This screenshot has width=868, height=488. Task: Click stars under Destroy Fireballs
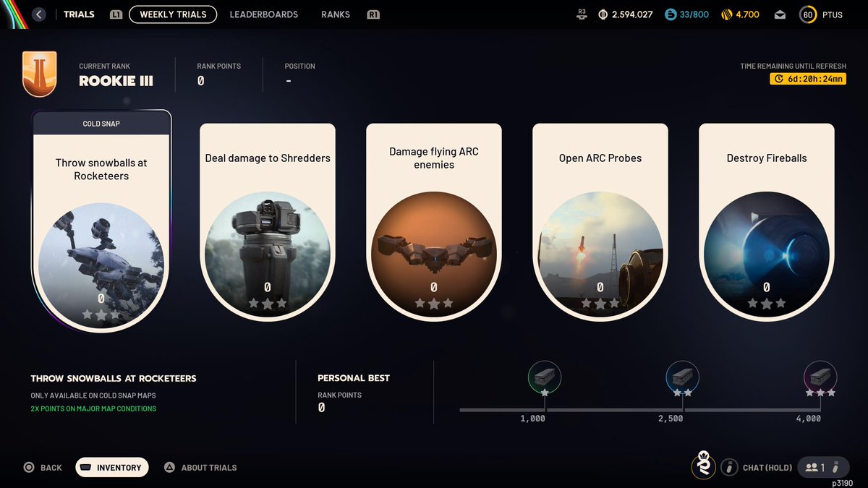[x=767, y=304]
